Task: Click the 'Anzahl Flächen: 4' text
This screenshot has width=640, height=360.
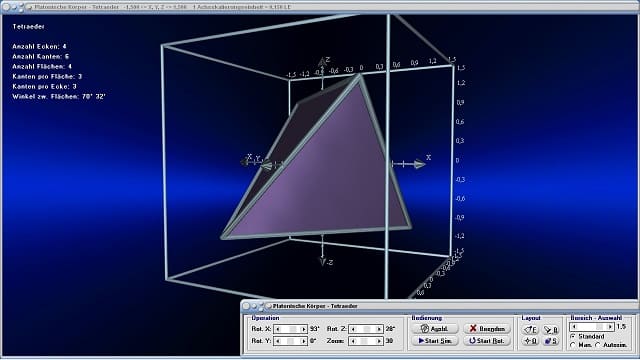Action: tap(42, 67)
